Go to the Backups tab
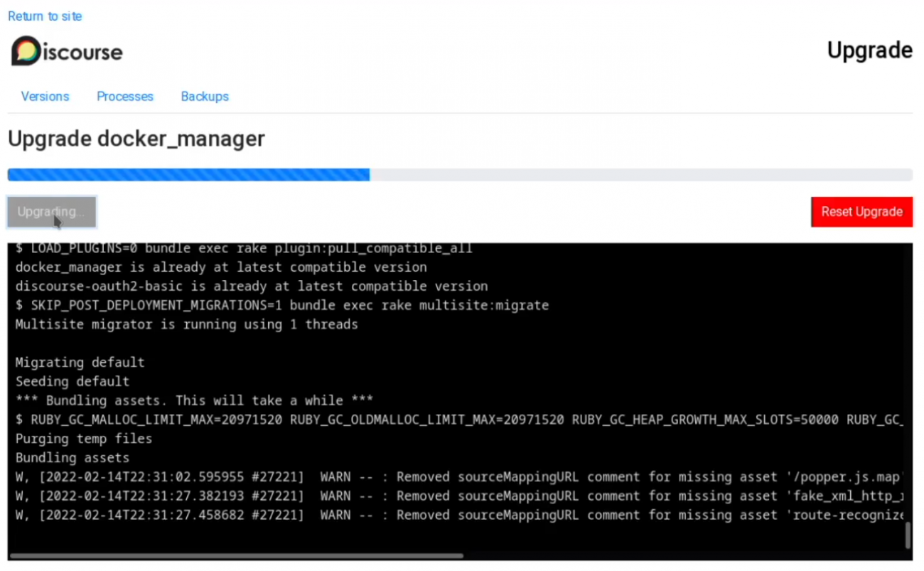Image resolution: width=924 pixels, height=571 pixels. 205,96
